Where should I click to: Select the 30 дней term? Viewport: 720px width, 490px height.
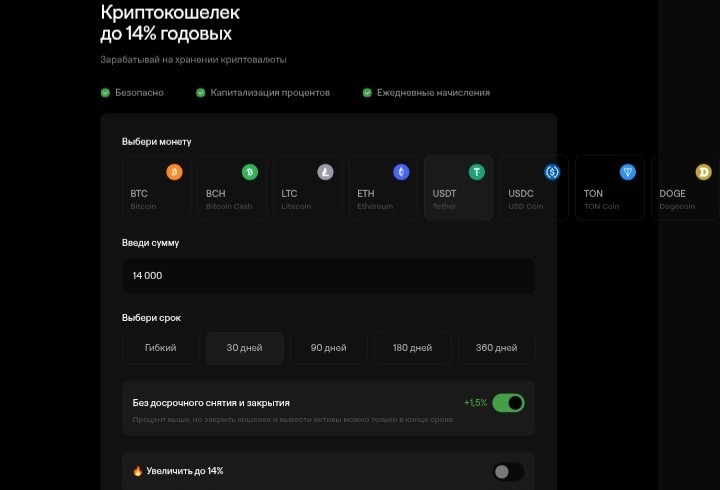[245, 348]
